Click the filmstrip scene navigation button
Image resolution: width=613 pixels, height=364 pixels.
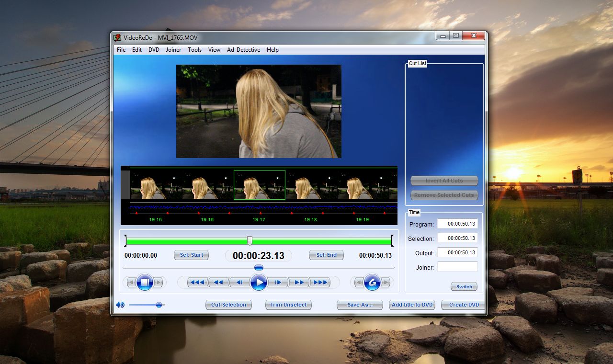click(144, 283)
